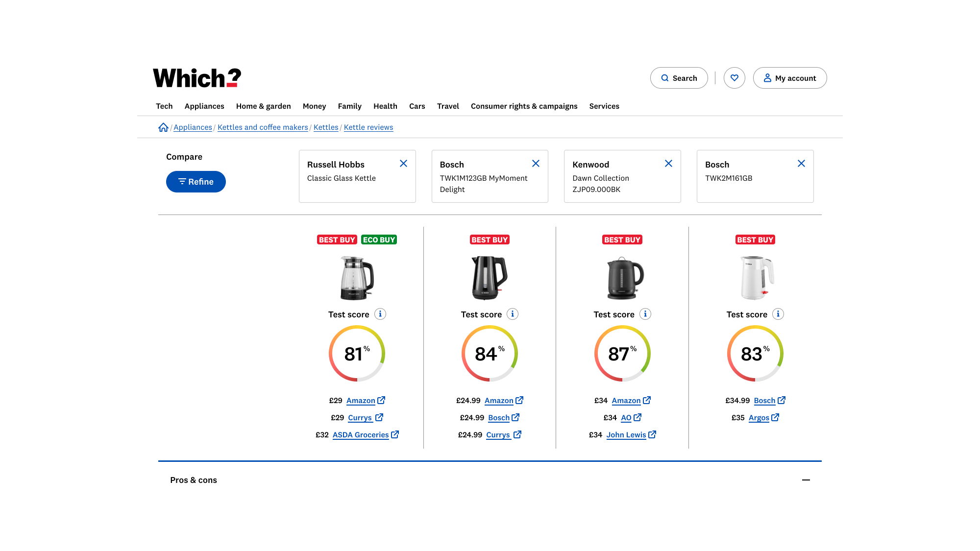Open info icon for Bosch 84% score
This screenshot has height=551, width=980.
click(513, 314)
